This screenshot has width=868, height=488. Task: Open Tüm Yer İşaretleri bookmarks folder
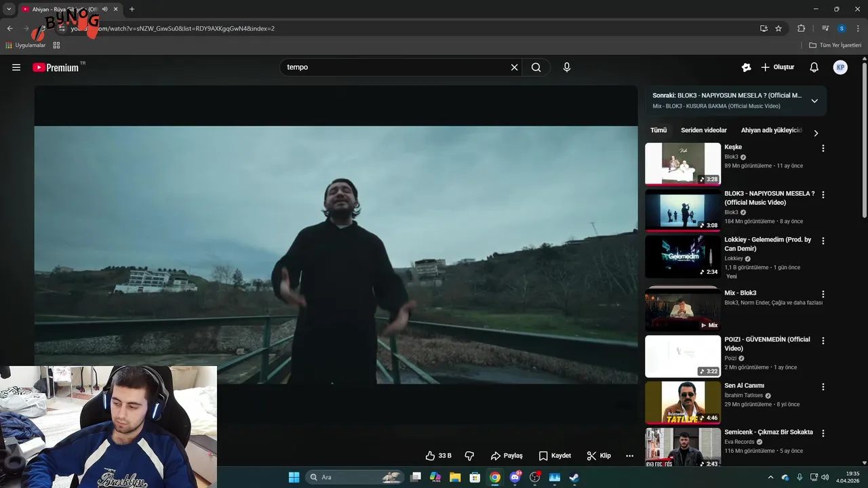coord(835,45)
